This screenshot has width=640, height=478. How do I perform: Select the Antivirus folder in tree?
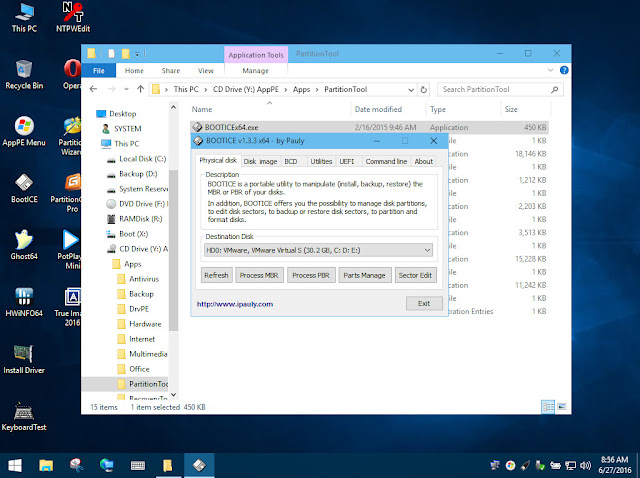[x=144, y=279]
